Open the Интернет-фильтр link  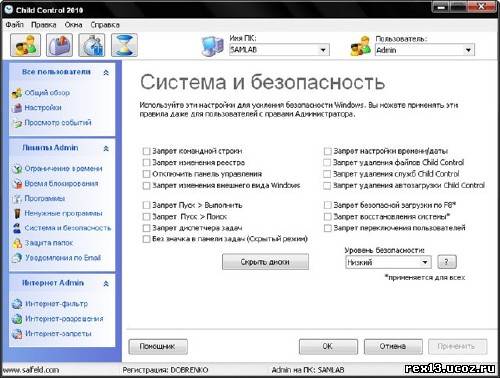coord(57,304)
